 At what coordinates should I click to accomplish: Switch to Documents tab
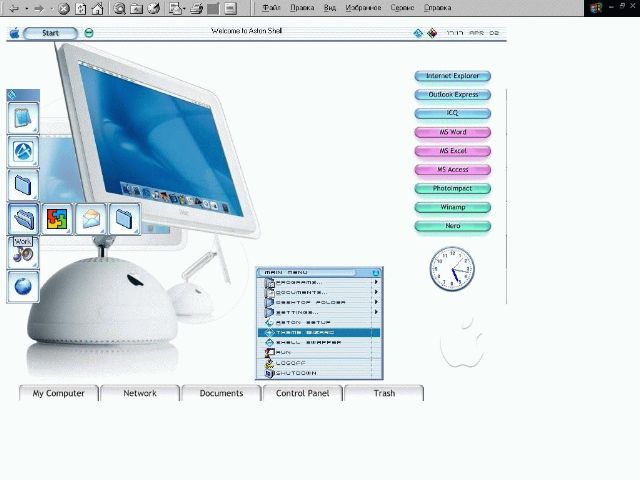pyautogui.click(x=221, y=393)
